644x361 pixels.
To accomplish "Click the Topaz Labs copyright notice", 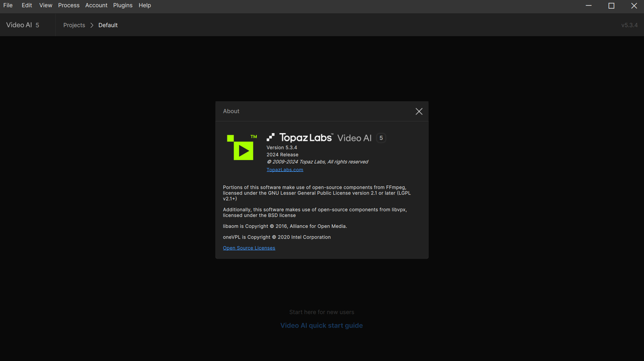I will point(317,162).
